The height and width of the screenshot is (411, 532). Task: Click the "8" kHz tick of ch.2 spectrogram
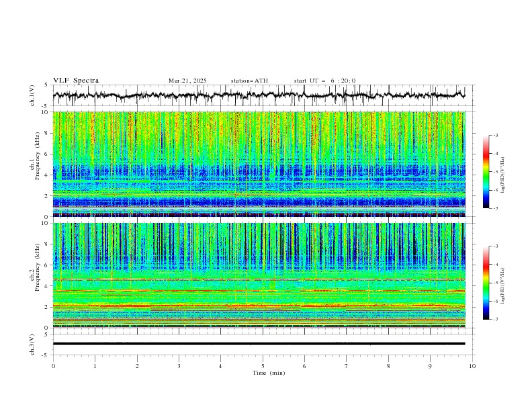tap(48, 244)
